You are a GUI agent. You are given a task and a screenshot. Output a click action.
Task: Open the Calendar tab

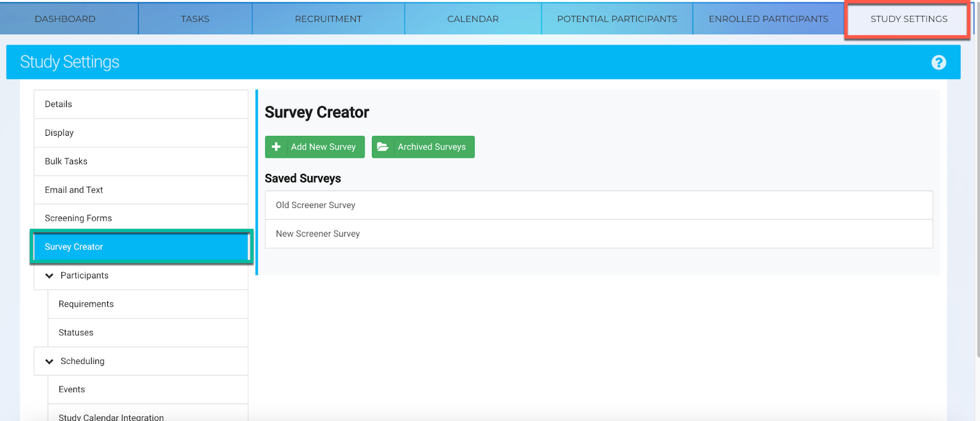point(473,19)
